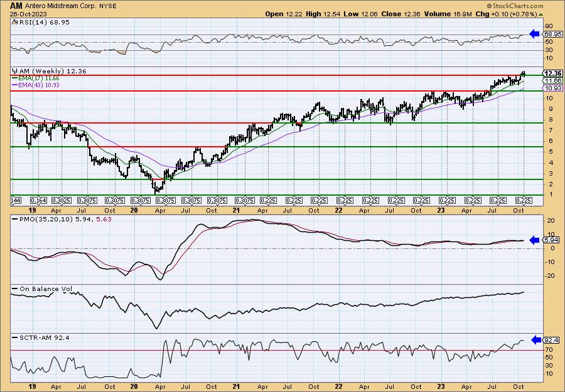The image size is (565, 392).
Task: Click the 11.66 EMA value box on the right axis
Action: coord(553,81)
